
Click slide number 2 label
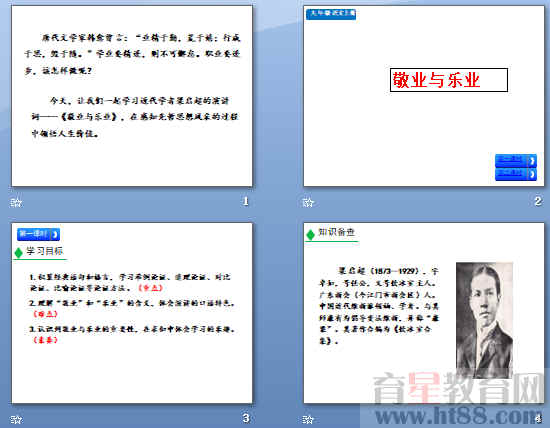pos(538,201)
